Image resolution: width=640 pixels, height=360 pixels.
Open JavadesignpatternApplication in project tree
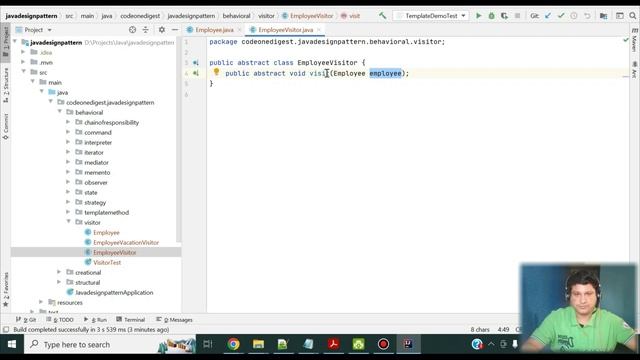(x=114, y=293)
